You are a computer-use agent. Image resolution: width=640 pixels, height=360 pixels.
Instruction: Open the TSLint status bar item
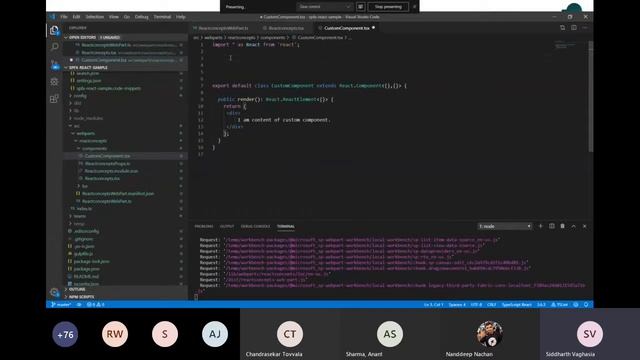(x=560, y=304)
